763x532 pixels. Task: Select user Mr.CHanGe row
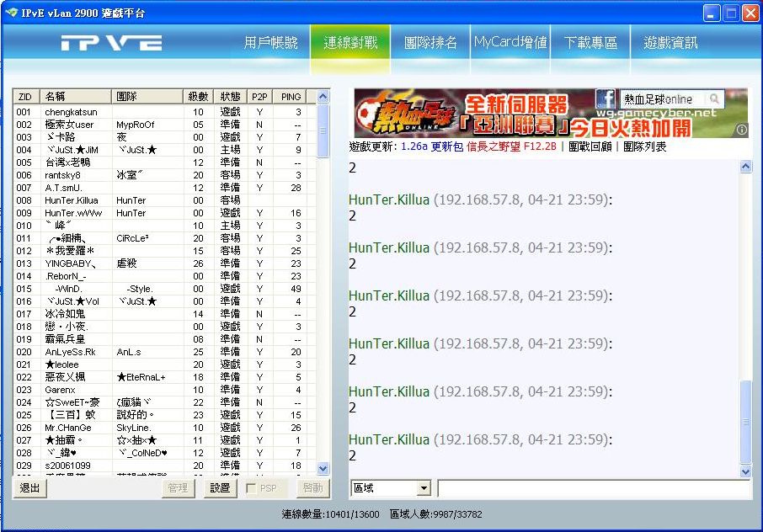[164, 428]
